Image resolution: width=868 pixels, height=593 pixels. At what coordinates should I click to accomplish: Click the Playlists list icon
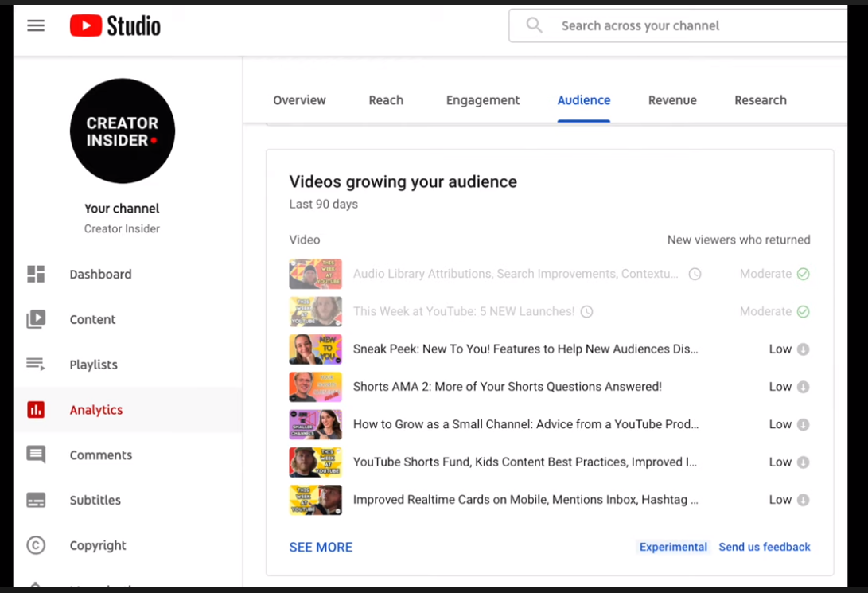pos(36,364)
